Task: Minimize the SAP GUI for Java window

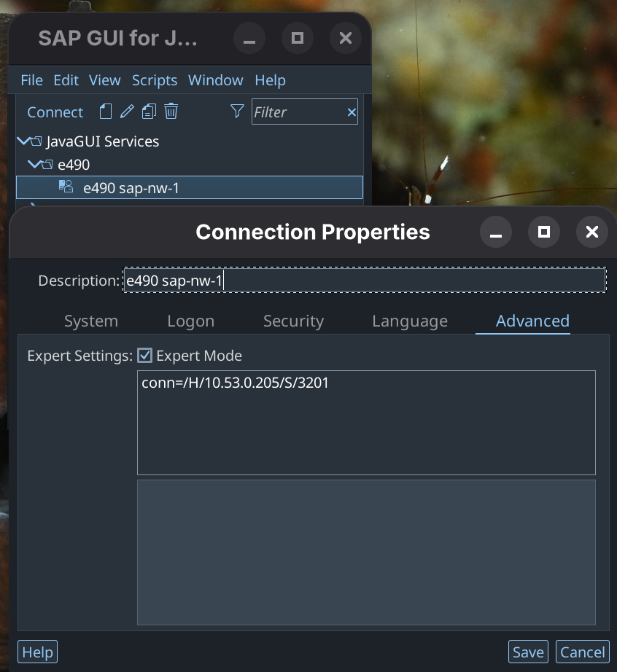Action: pos(249,38)
